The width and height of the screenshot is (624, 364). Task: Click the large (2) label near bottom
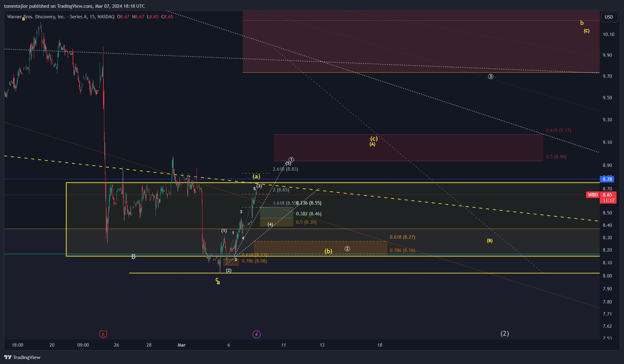[x=505, y=334]
